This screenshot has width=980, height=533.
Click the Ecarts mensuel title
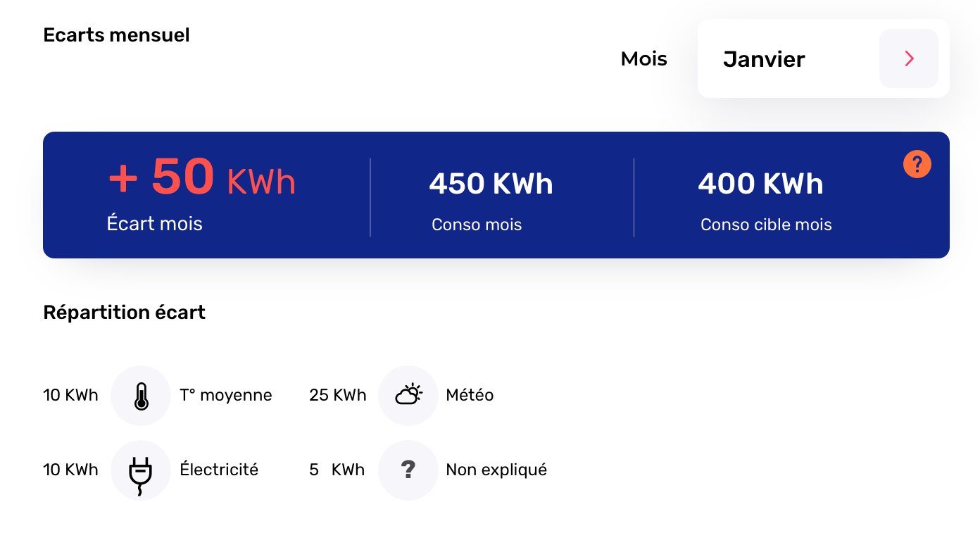click(116, 35)
